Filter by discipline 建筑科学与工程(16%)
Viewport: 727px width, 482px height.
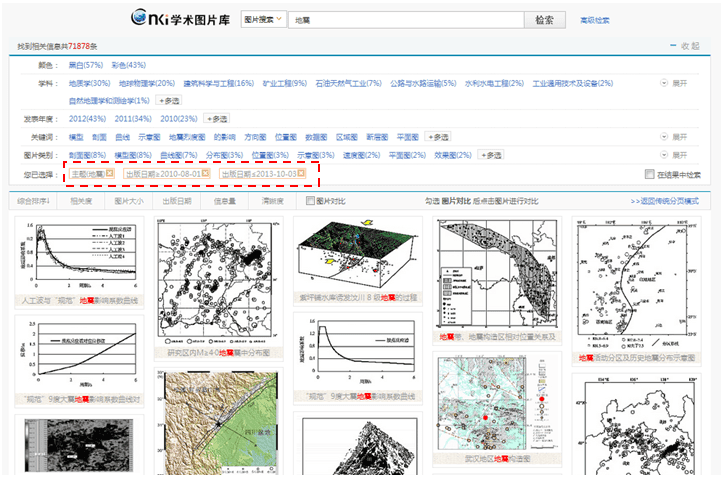[x=219, y=83]
